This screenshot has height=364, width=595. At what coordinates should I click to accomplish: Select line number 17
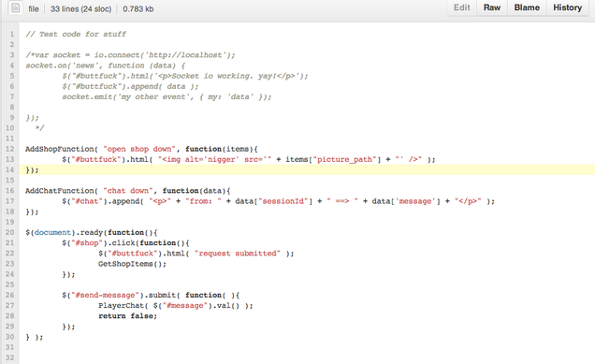click(10, 201)
